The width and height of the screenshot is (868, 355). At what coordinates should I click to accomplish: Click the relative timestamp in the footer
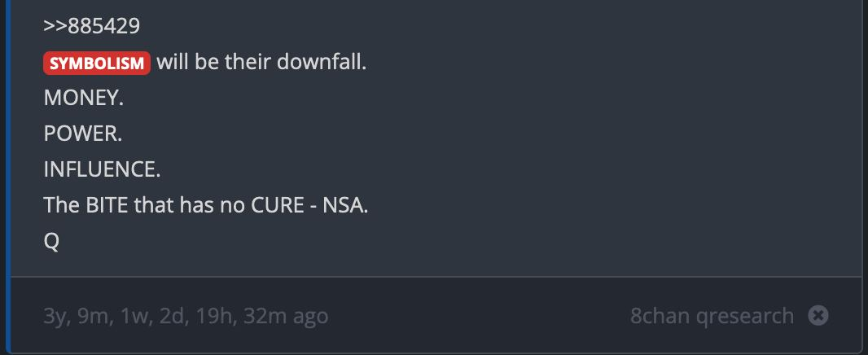(x=186, y=316)
